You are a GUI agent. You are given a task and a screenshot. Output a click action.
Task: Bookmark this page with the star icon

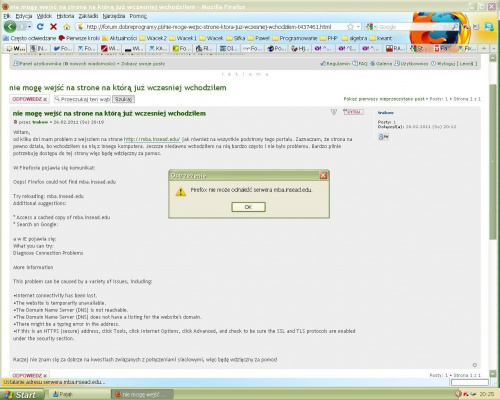350,27
